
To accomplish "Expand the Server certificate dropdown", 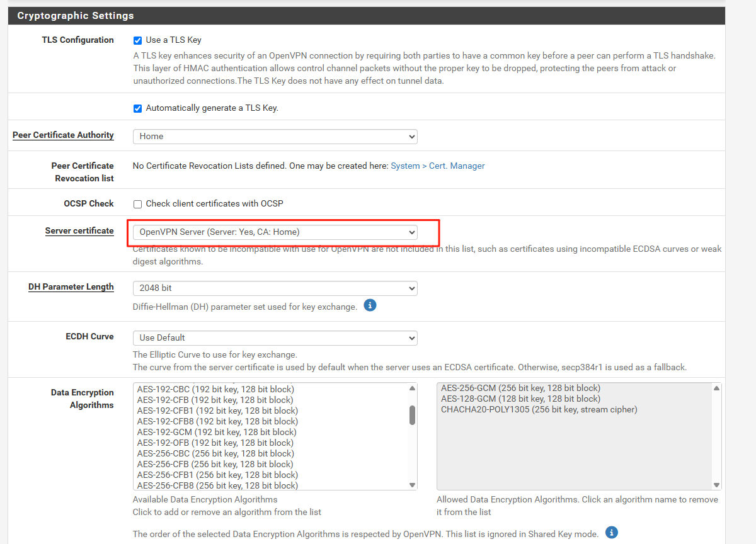I will 275,232.
